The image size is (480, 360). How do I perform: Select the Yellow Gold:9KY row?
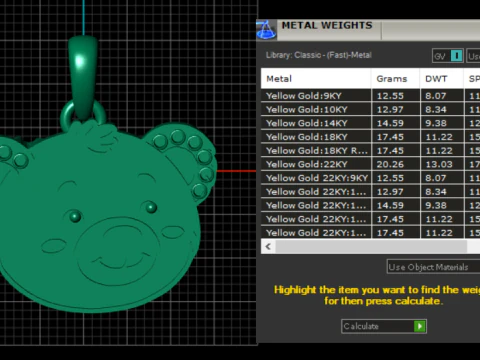click(x=370, y=96)
